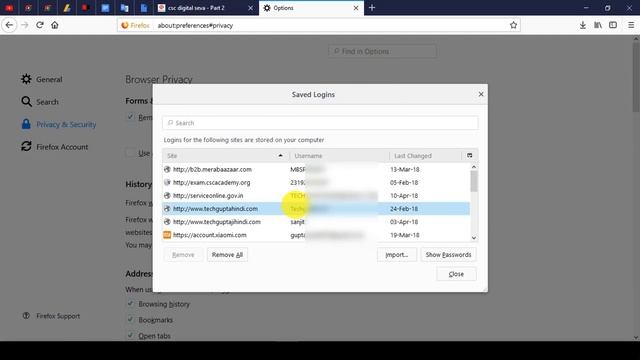Viewport: 640px width, 360px height.
Task: Close the Options tab
Action: [x=356, y=8]
